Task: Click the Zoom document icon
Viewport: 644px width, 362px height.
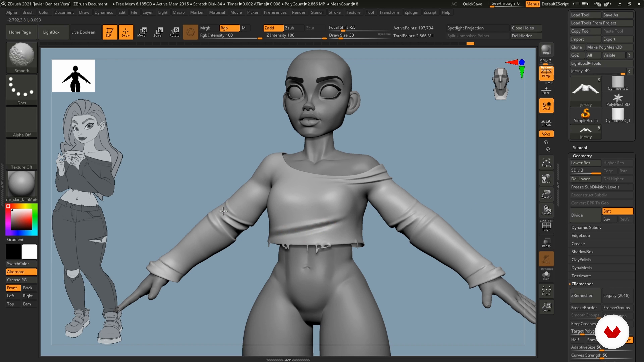Action: pyautogui.click(x=546, y=307)
